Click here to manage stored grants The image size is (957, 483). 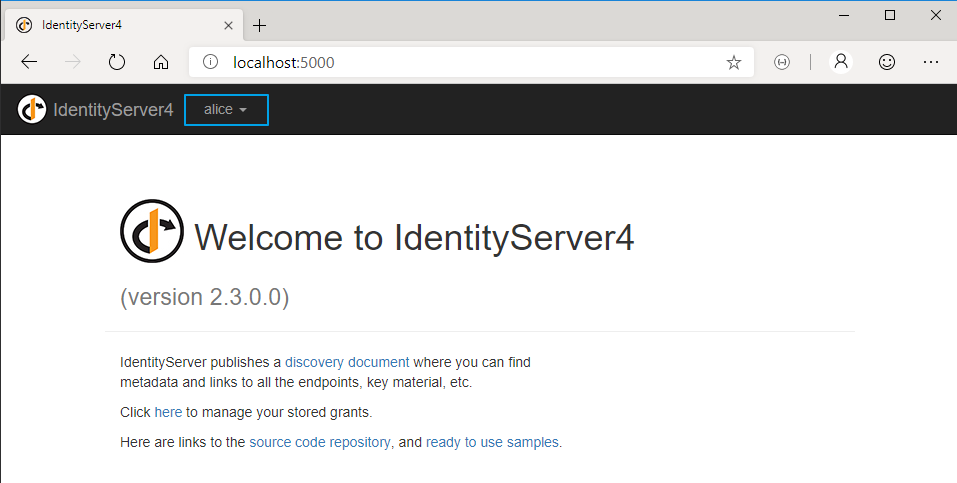tap(168, 412)
